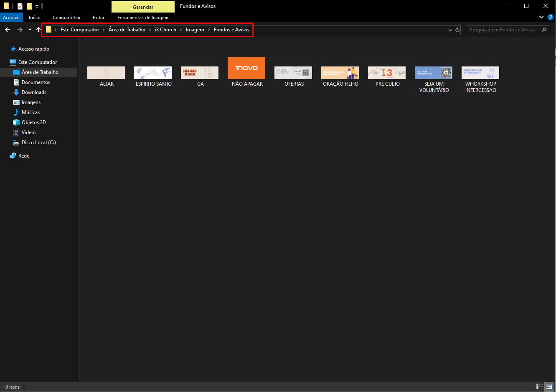Switch to details view in status bar
This screenshot has height=392, width=556.
pos(540,387)
